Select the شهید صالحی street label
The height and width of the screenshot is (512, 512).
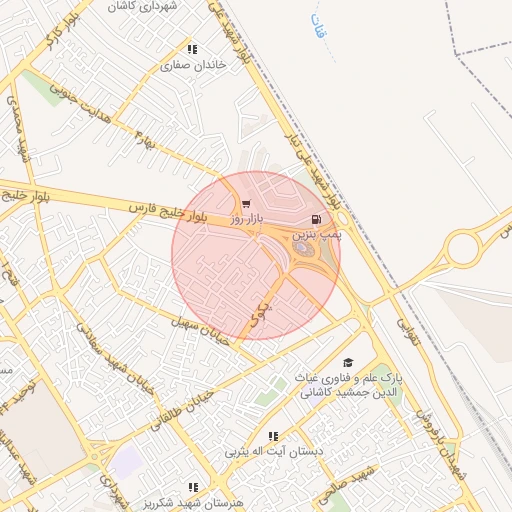(346, 486)
